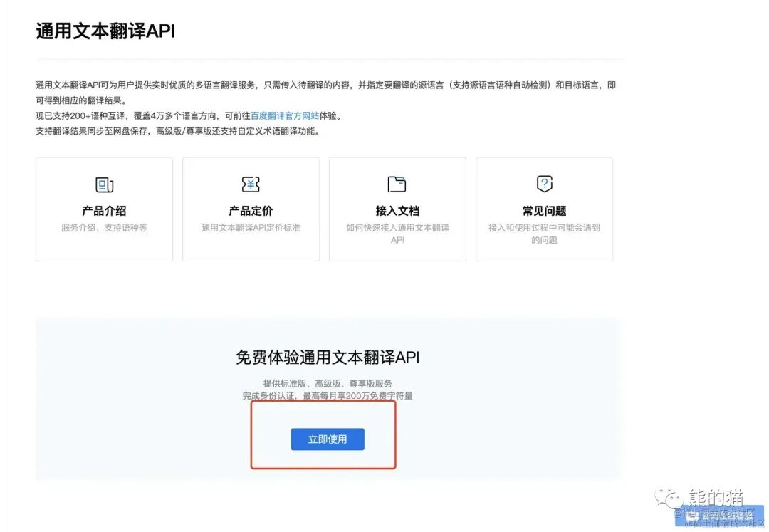The height and width of the screenshot is (532, 769).
Task: Click line 支持翻译结果同步至网盘保存
Action: click(90, 131)
